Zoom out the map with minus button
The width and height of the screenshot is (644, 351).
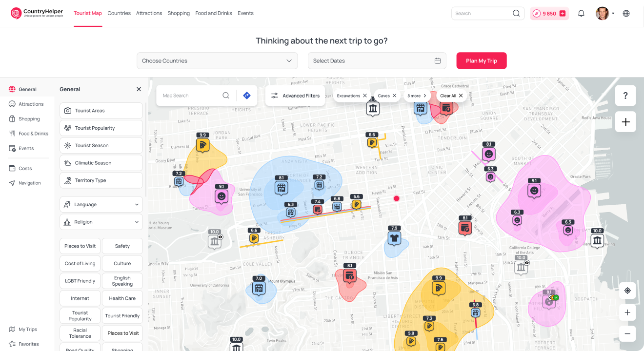coord(627,334)
